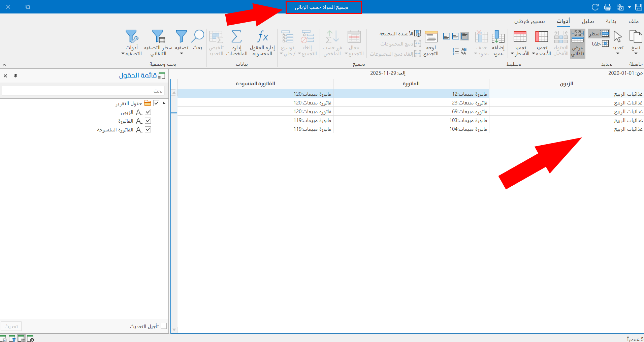This screenshot has height=342, width=644.
Task: Collapse the حقول التقرير tree node
Action: pos(164,103)
